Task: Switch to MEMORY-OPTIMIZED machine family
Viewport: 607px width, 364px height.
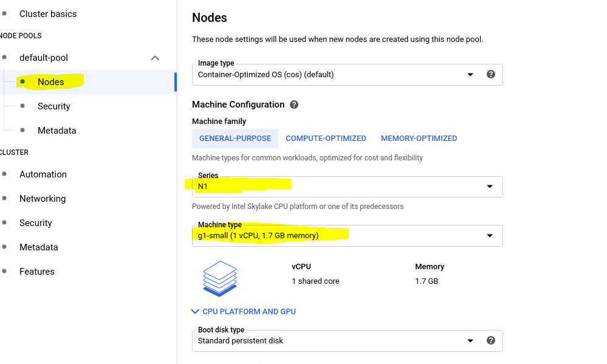Action: point(419,139)
